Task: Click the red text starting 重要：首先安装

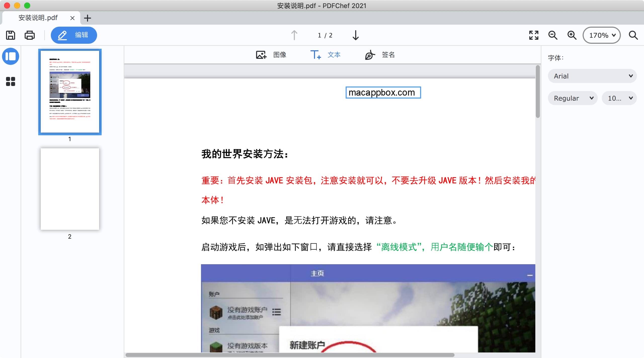Action: [x=368, y=181]
